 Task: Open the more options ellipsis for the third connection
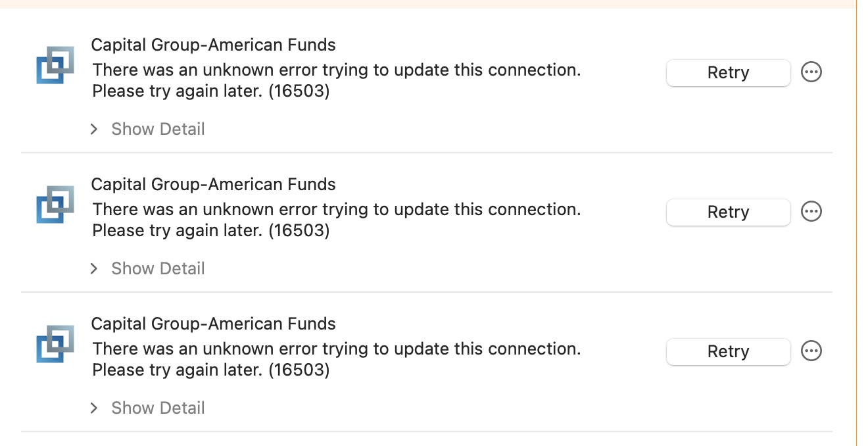pos(811,351)
